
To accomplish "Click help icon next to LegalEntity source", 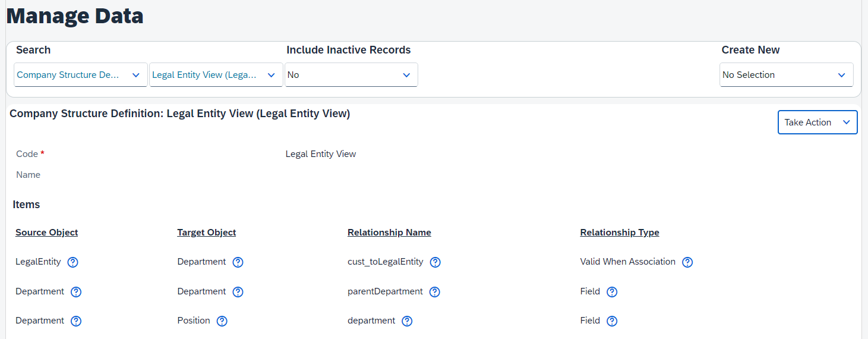I will pos(73,262).
